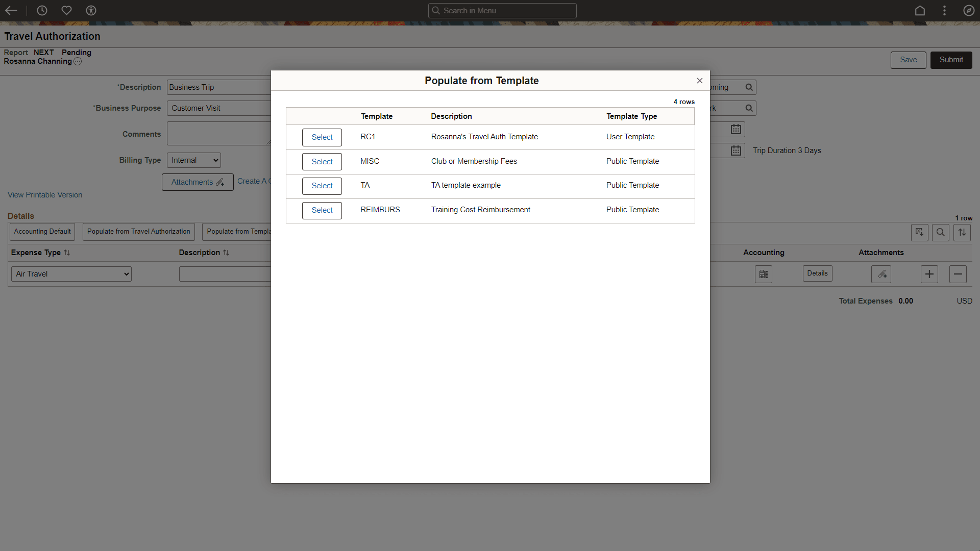The image size is (980, 551).
Task: Click the Search in Menu field
Action: coord(502,10)
